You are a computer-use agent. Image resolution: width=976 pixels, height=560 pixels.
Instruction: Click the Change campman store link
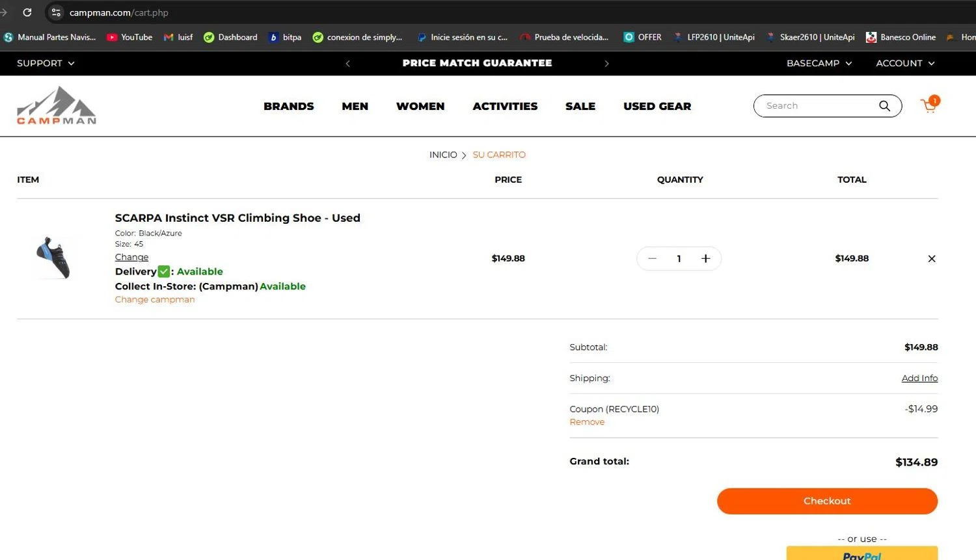[x=155, y=299]
